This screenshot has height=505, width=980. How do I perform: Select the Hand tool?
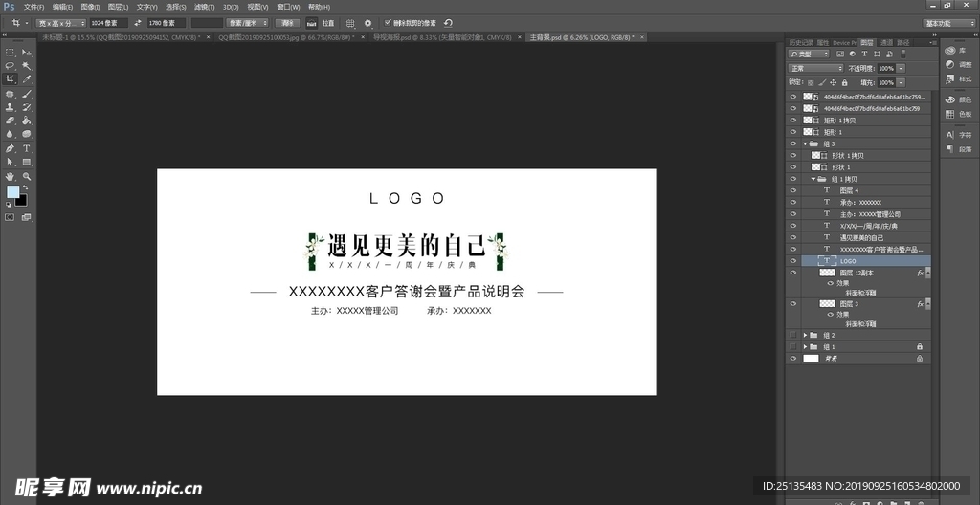(10, 177)
